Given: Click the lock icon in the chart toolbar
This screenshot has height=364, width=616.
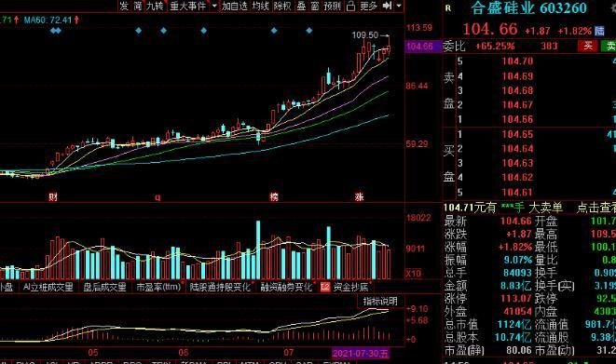Looking at the screenshot, I should point(350,6).
